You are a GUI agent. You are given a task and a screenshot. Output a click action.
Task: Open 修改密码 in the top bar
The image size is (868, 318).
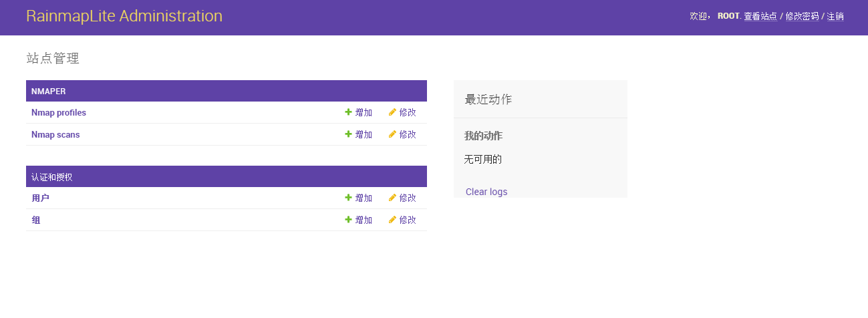[802, 16]
